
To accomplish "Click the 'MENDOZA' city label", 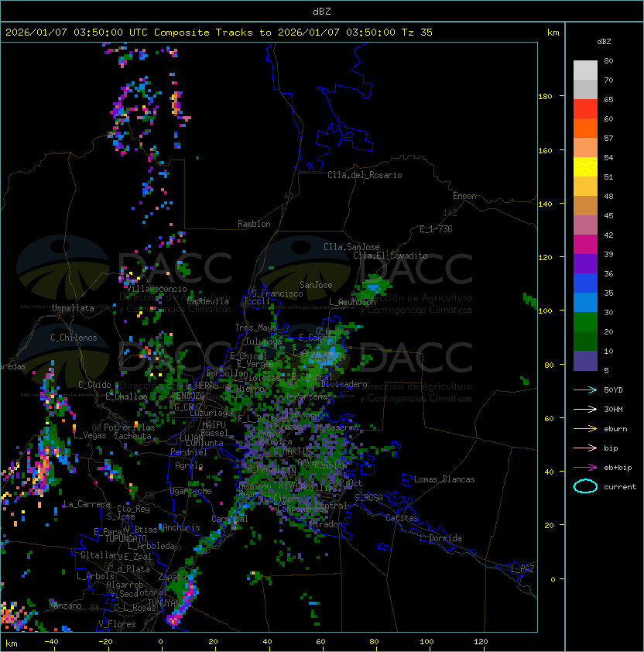I will 188,395.
